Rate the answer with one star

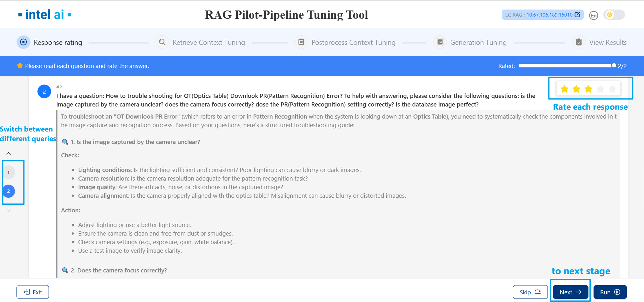[x=564, y=89]
